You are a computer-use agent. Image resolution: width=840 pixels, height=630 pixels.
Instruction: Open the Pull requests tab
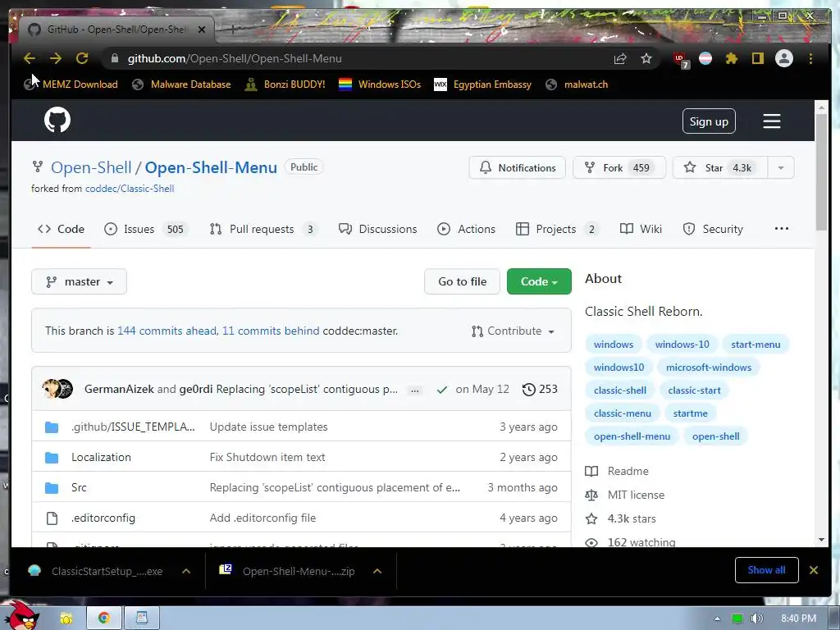(263, 230)
